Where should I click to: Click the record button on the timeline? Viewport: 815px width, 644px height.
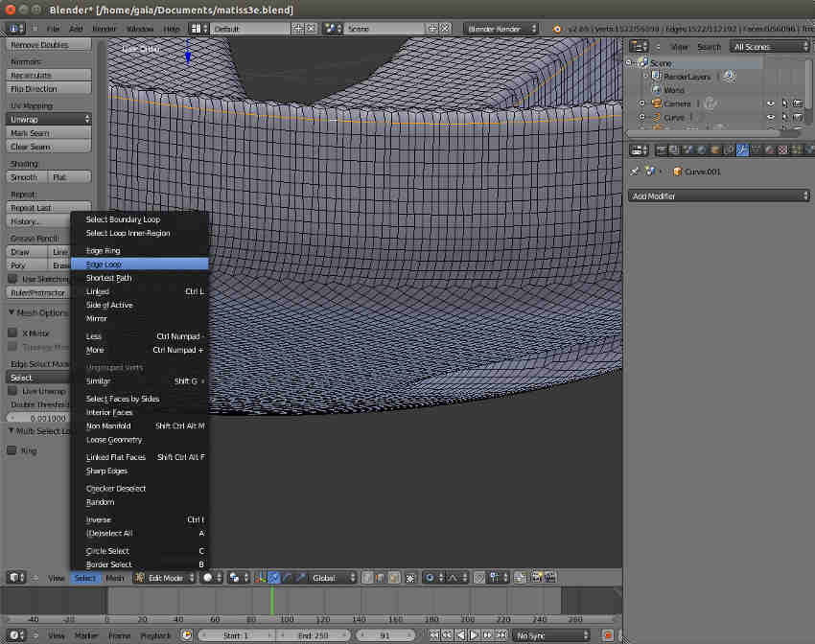pos(607,635)
